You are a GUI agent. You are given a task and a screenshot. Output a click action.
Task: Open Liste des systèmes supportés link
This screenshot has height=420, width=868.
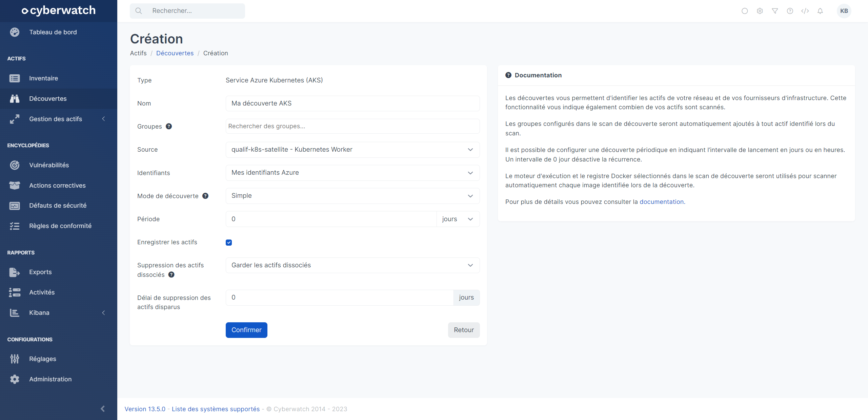coord(216,409)
